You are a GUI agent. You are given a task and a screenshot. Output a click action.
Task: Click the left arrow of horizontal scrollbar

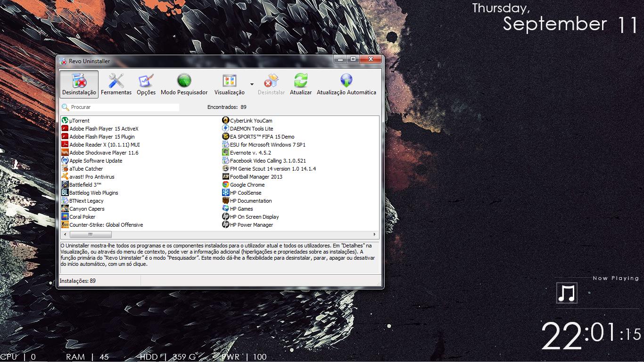tap(65, 234)
